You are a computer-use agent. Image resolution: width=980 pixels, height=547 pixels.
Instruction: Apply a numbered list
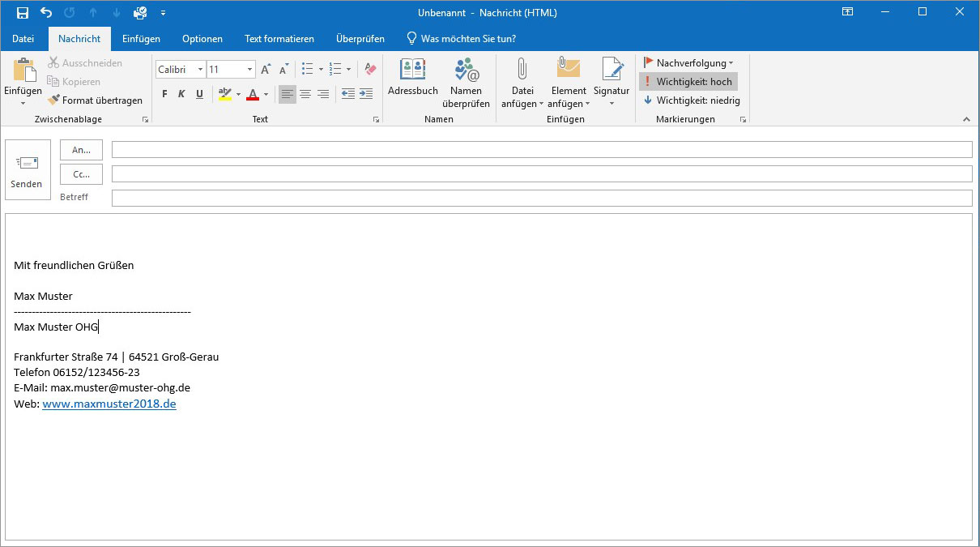coord(335,70)
